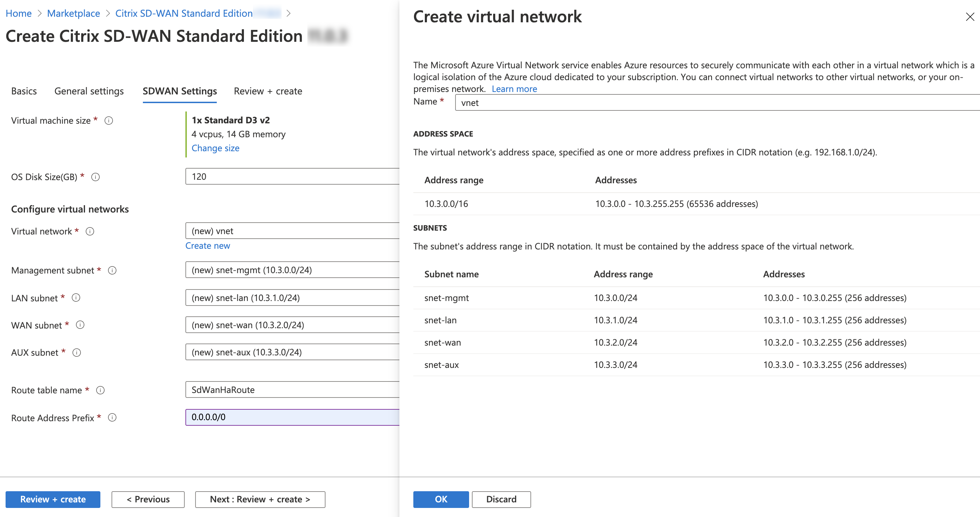Switch to the Basics tab
The image size is (980, 517).
coord(24,91)
